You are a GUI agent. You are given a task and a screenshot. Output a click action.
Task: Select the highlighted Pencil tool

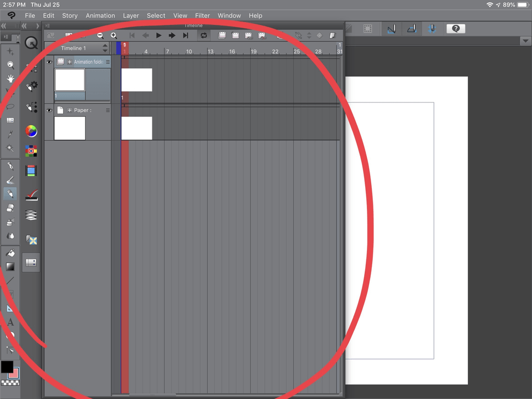point(11,194)
